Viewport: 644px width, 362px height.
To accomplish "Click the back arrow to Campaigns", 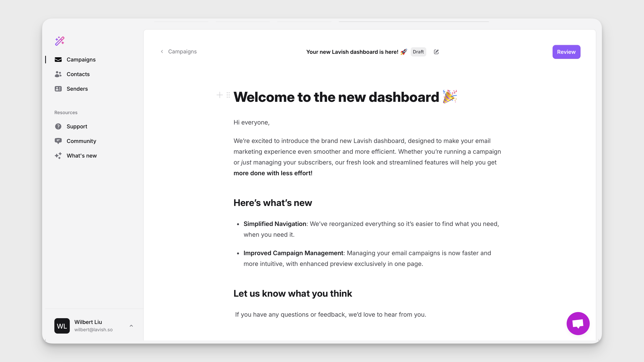I will [x=162, y=52].
